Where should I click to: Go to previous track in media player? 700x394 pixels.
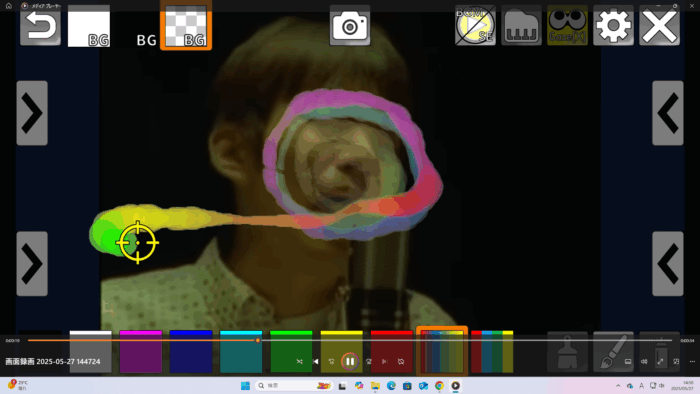click(316, 361)
